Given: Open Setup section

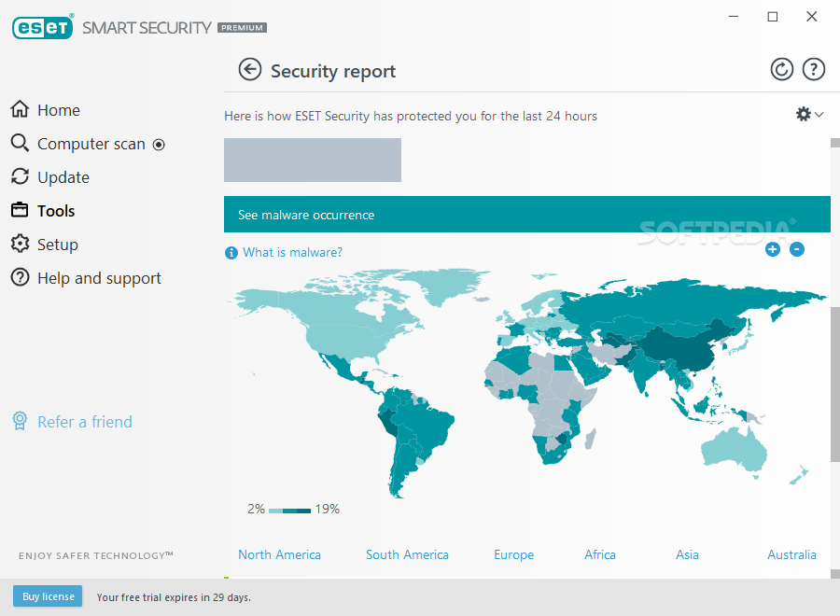Looking at the screenshot, I should pyautogui.click(x=57, y=245).
